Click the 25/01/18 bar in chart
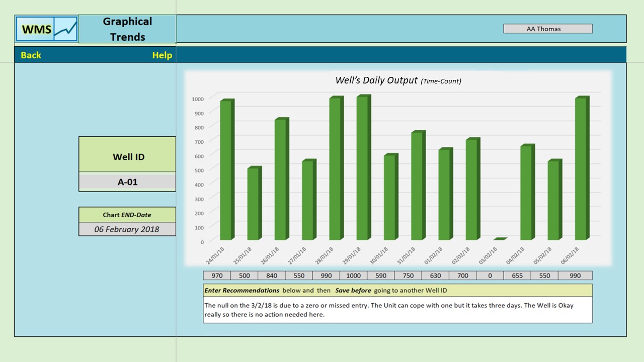The image size is (644, 362). tap(254, 204)
